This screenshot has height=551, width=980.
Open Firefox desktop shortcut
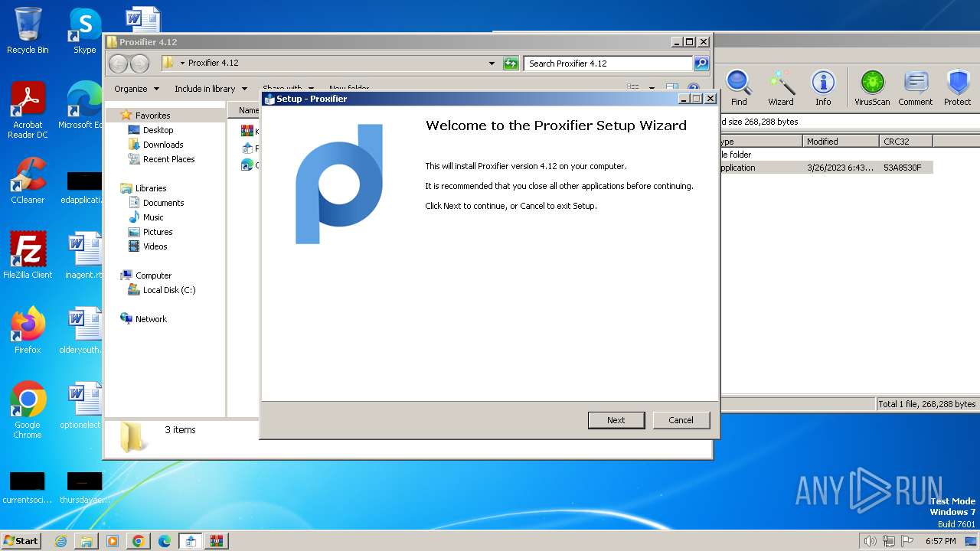[x=28, y=331]
